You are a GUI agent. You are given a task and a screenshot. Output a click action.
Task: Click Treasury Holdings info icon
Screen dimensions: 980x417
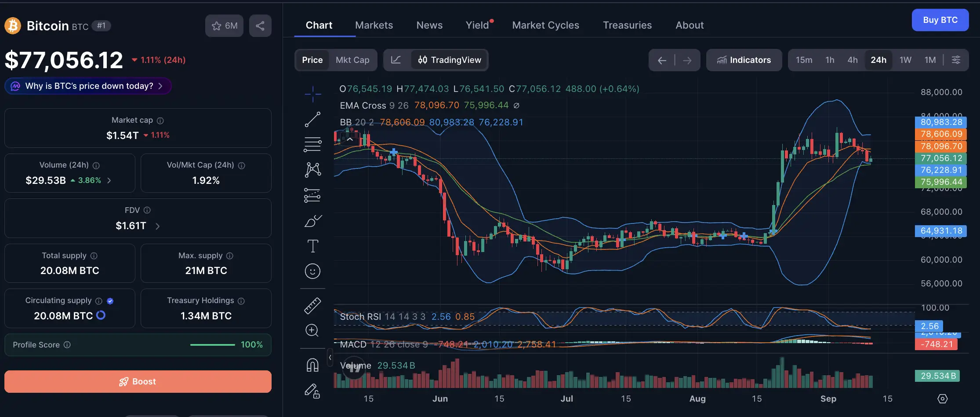[241, 301]
